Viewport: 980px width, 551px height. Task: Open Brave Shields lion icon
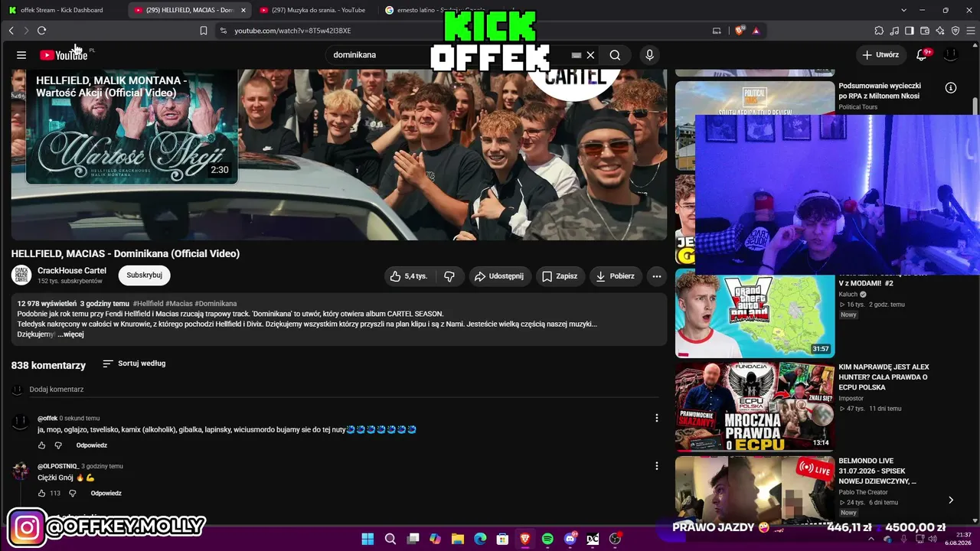pyautogui.click(x=740, y=31)
